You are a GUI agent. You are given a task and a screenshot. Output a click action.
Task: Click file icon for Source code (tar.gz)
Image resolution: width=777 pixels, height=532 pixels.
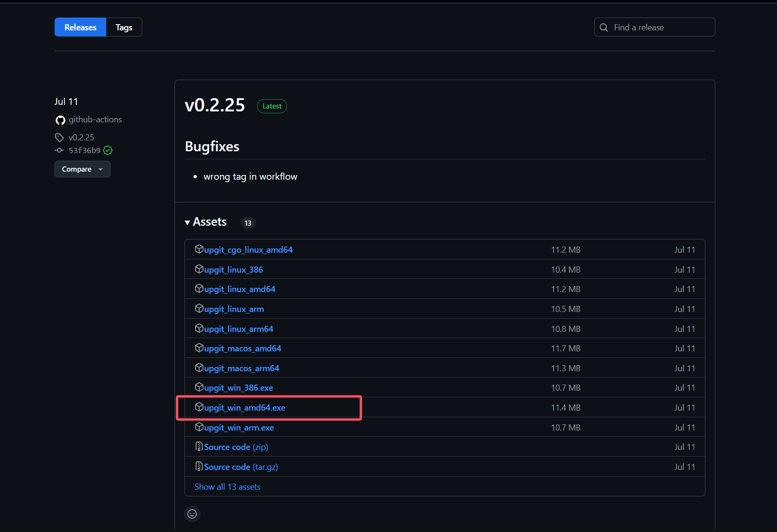(199, 466)
